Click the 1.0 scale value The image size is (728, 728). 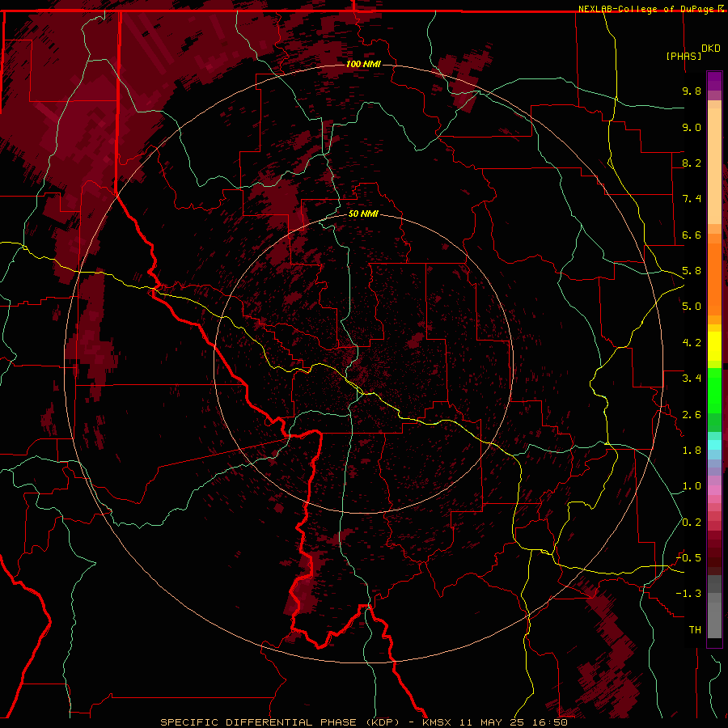click(x=692, y=486)
